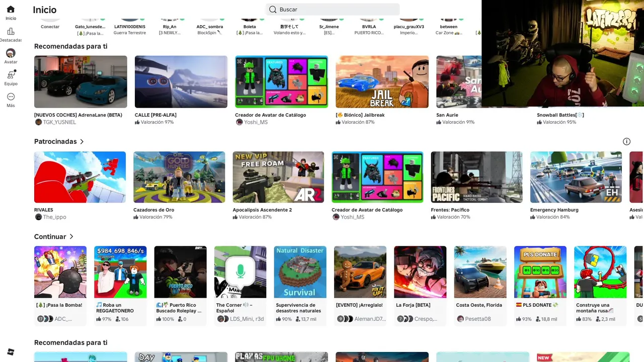Screen dimensions: 644x362
Task: Open Creador de Avatar thumbnail above Jailbreak row
Action: [281, 81]
